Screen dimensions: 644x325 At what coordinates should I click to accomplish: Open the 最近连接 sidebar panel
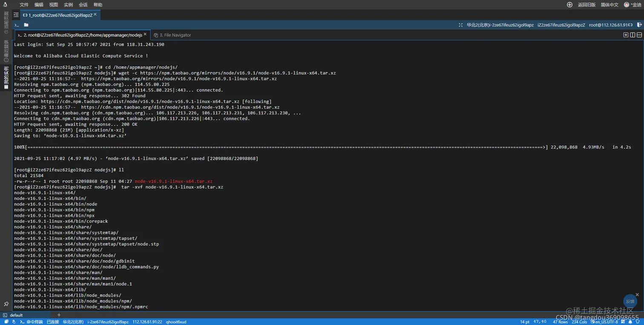pos(6,51)
